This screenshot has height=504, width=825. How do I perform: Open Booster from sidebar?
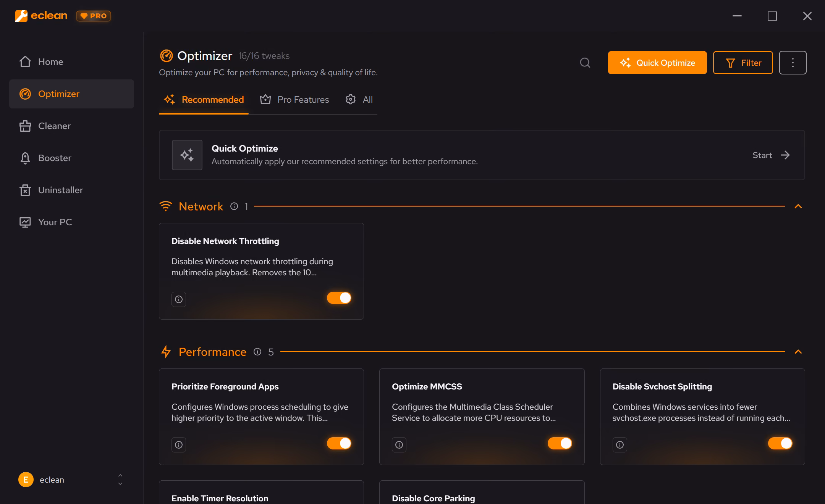click(x=72, y=158)
